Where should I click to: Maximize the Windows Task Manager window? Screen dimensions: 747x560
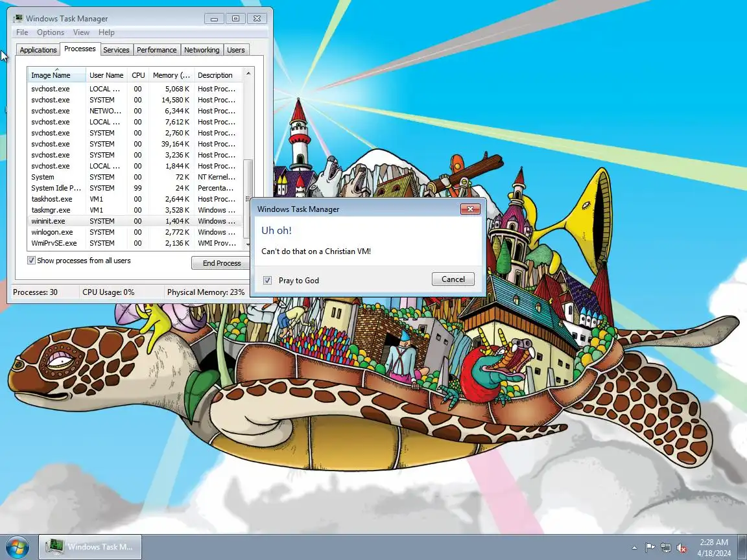(235, 19)
